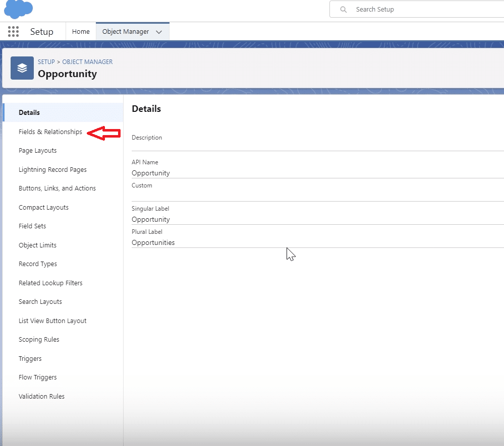Expand the Object Manager tab chevron

(159, 32)
